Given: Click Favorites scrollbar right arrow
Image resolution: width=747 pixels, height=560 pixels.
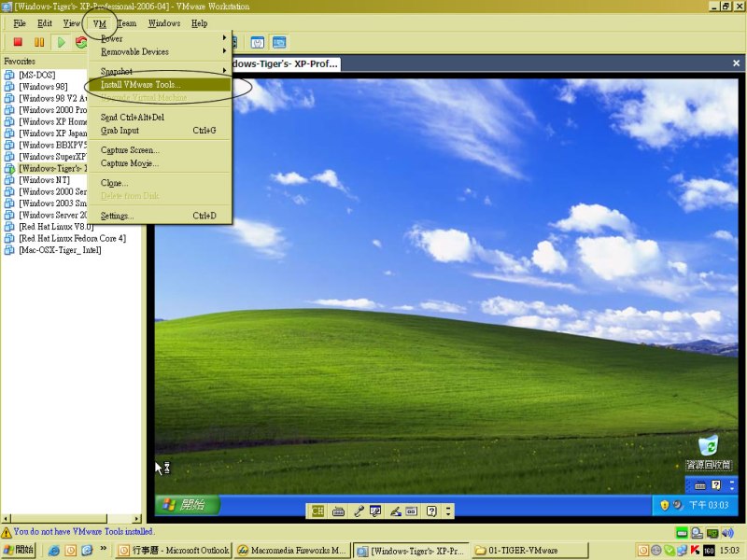Looking at the screenshot, I should 137,519.
